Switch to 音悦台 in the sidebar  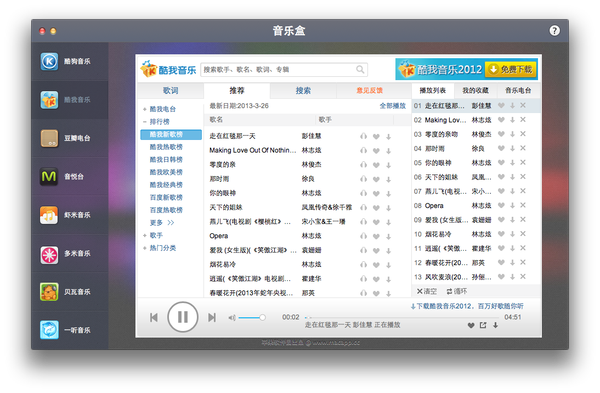pyautogui.click(x=70, y=176)
